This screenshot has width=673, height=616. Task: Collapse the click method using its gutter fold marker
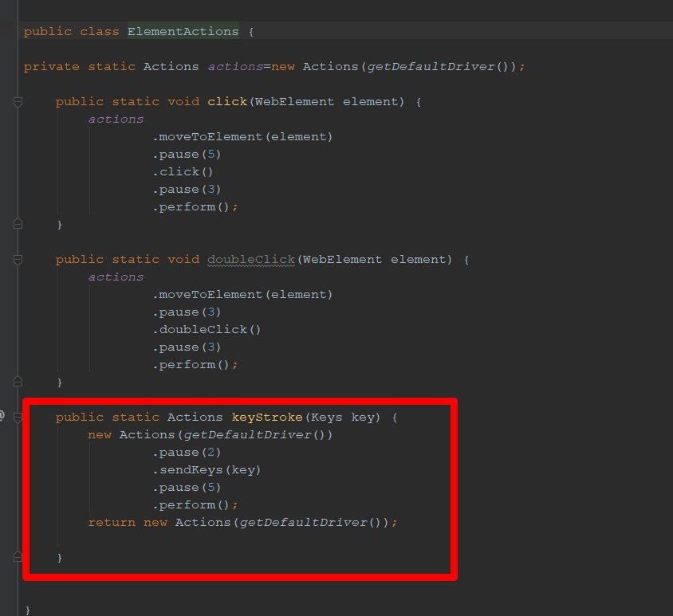[18, 102]
